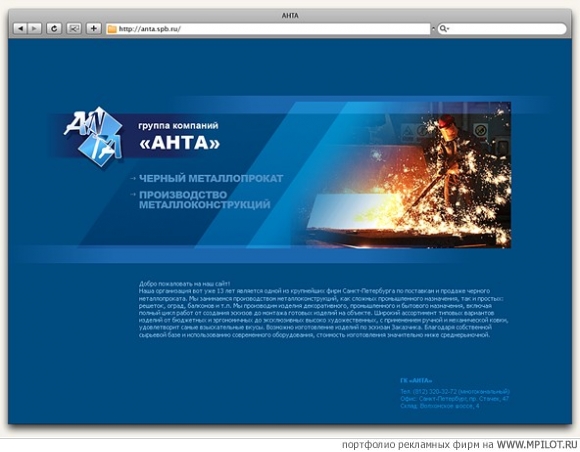Viewport: 580px width, 452px height.
Task: Click the welder sparks photo
Action: tap(409, 175)
